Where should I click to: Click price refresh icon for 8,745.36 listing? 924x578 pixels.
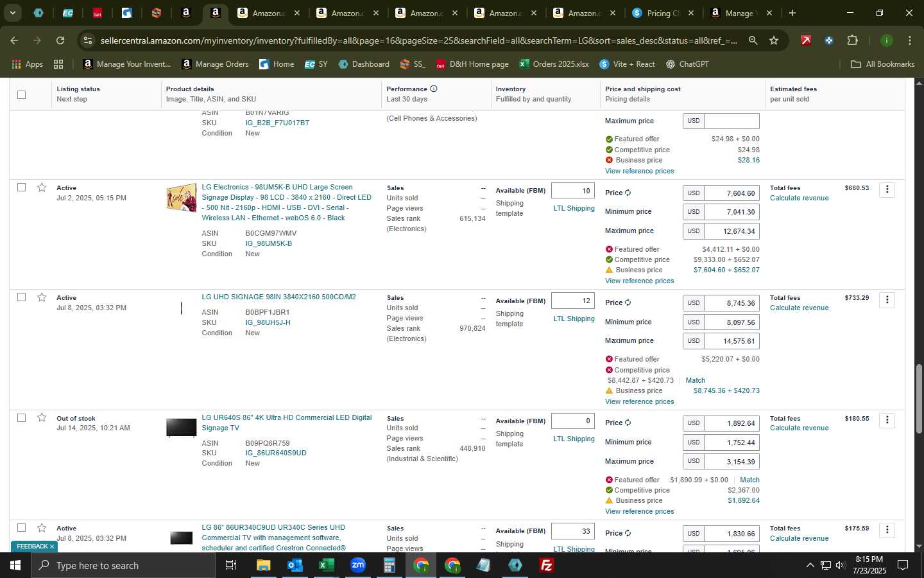(628, 302)
